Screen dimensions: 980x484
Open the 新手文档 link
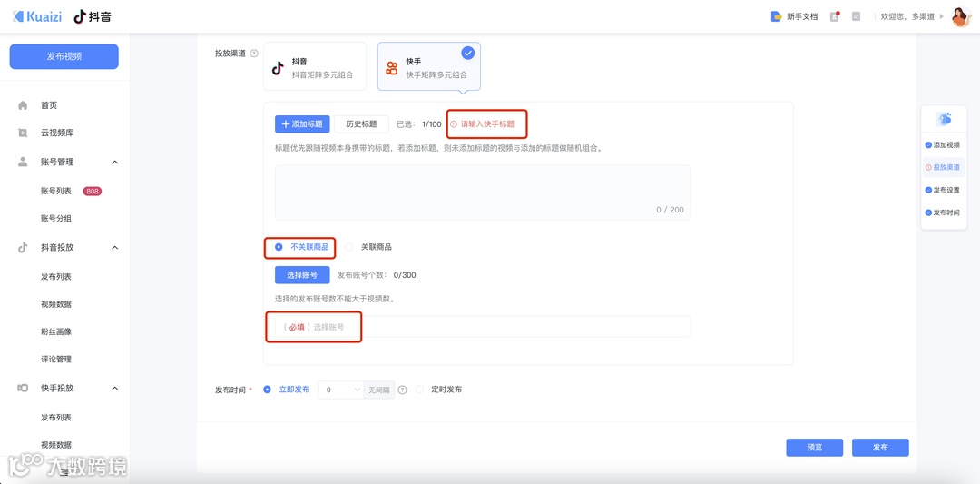point(802,17)
